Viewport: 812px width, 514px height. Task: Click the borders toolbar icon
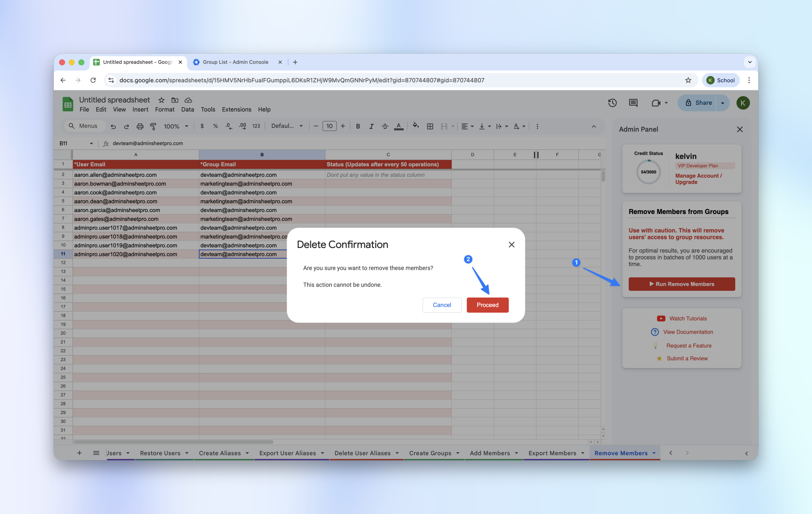(x=430, y=126)
